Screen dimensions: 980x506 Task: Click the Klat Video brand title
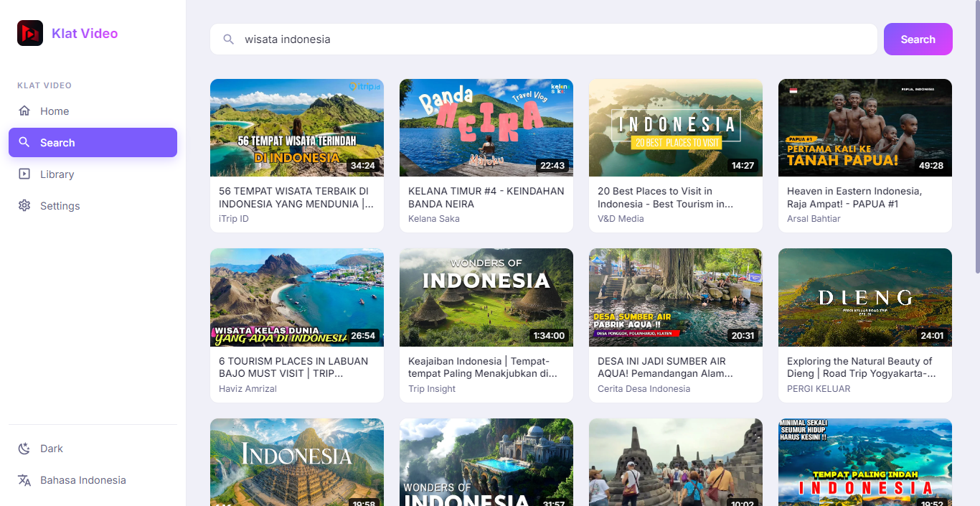click(85, 33)
